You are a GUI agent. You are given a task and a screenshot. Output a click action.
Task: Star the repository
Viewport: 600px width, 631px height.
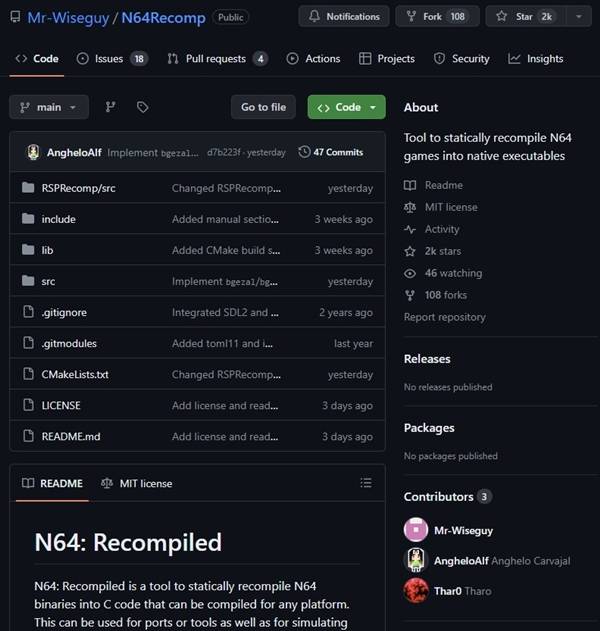click(526, 16)
